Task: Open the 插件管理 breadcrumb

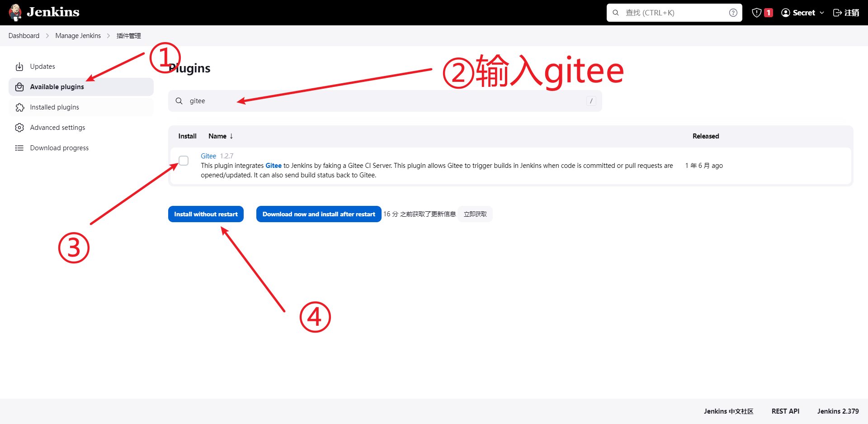Action: (129, 36)
